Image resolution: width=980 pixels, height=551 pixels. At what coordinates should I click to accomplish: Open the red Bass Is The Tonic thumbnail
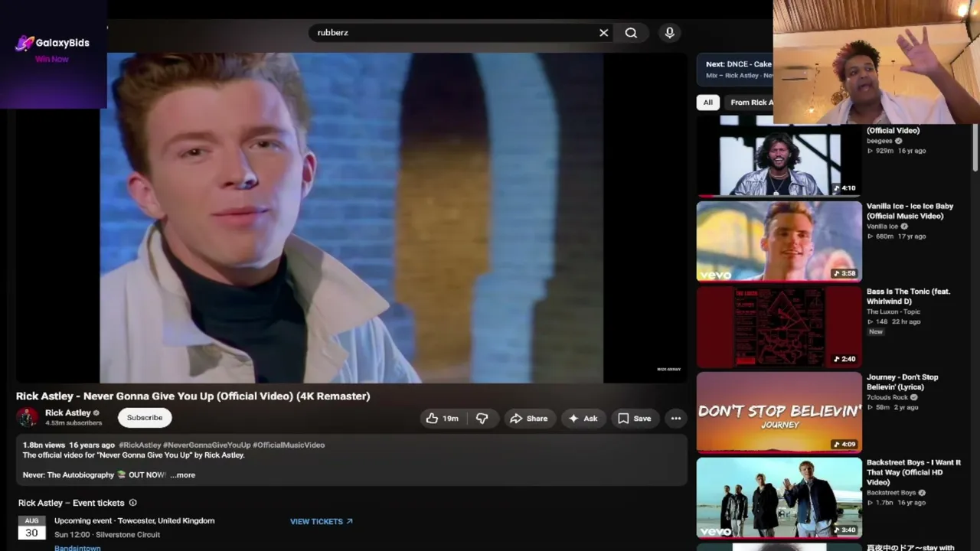(x=779, y=327)
